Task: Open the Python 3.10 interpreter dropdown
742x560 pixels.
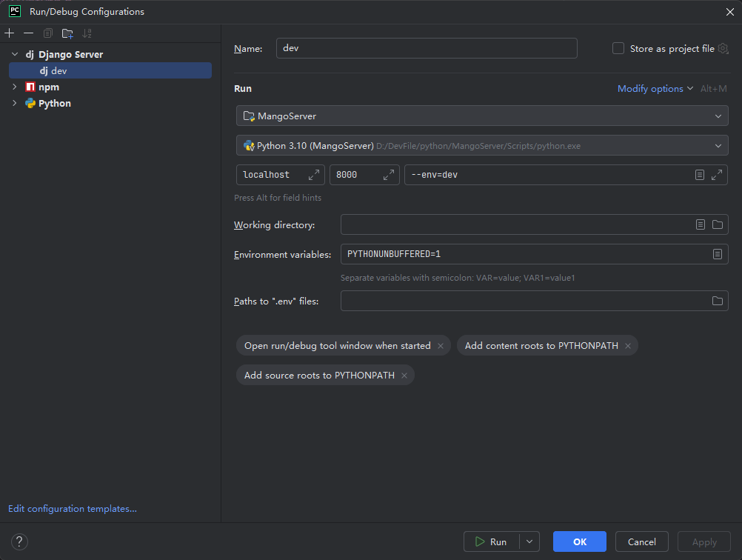Action: point(482,146)
